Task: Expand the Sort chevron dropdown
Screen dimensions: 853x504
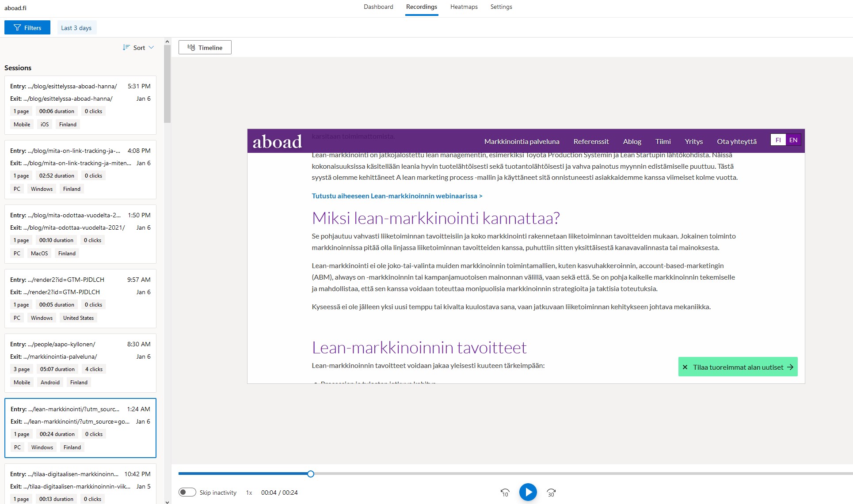Action: click(x=151, y=48)
